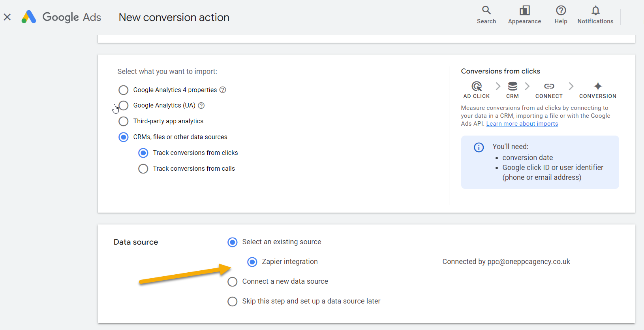
Task: Select Third-party app analytics radio
Action: pyautogui.click(x=123, y=121)
